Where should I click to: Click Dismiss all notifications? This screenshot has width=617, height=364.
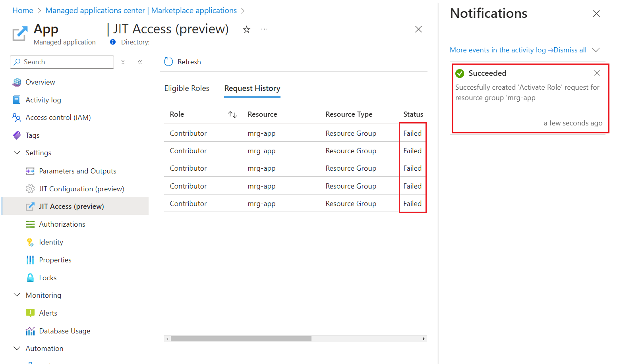pyautogui.click(x=570, y=50)
